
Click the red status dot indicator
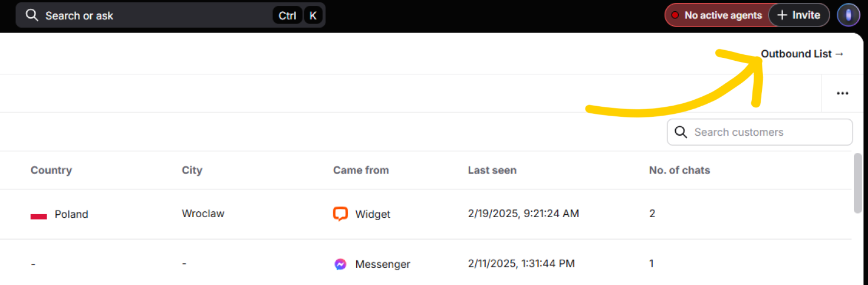[x=675, y=15]
